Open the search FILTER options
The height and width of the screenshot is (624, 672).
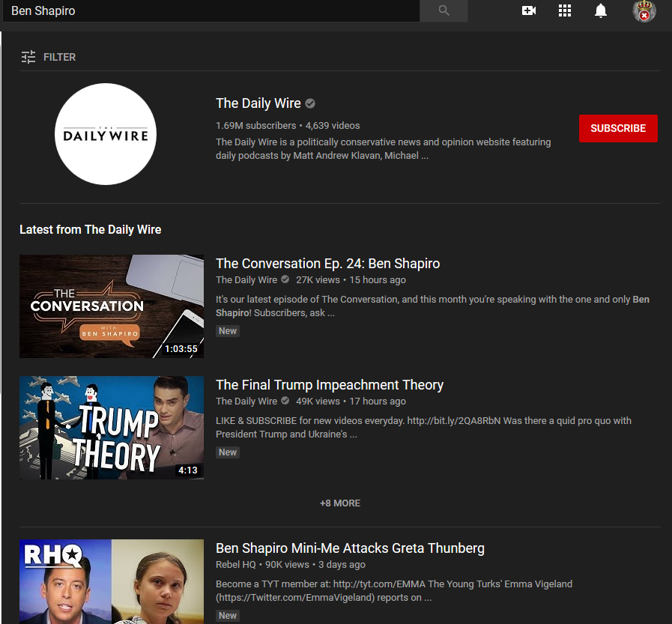click(49, 57)
